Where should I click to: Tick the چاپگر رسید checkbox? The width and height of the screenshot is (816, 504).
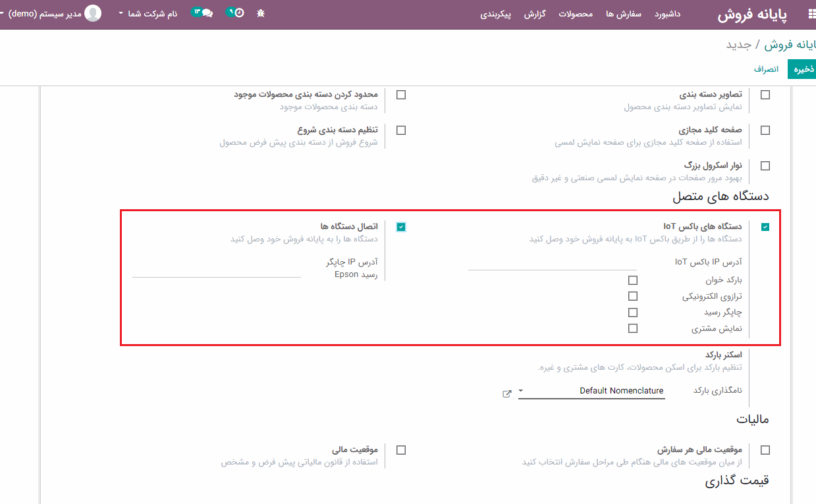[633, 313]
